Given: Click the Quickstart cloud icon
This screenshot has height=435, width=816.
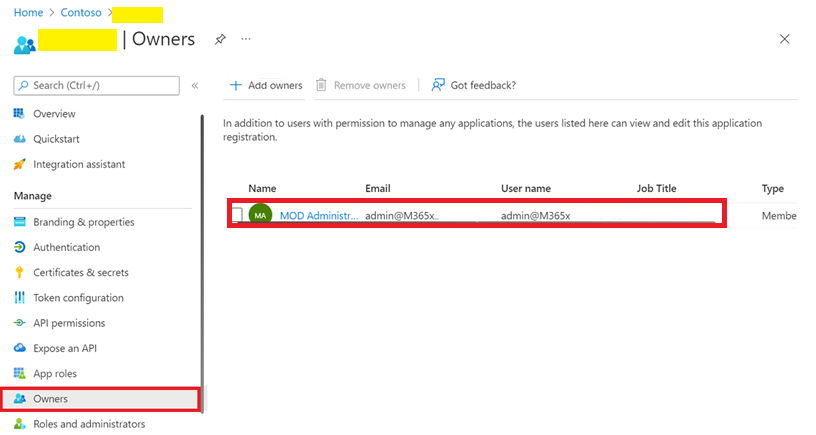Looking at the screenshot, I should coord(19,139).
